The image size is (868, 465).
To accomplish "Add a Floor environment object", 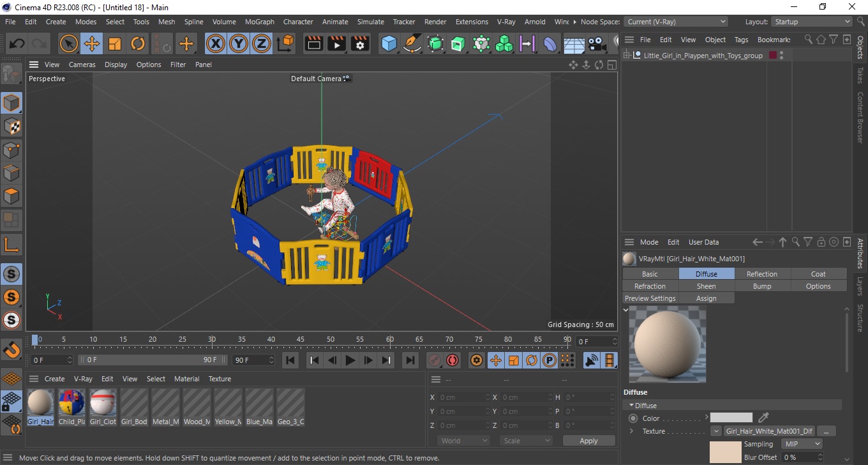I will coord(574,44).
